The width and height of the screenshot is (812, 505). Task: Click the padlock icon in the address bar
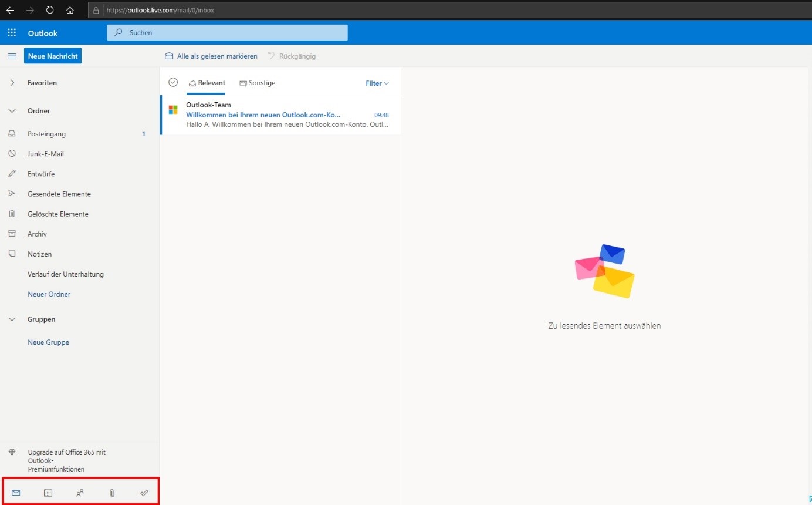tap(97, 11)
